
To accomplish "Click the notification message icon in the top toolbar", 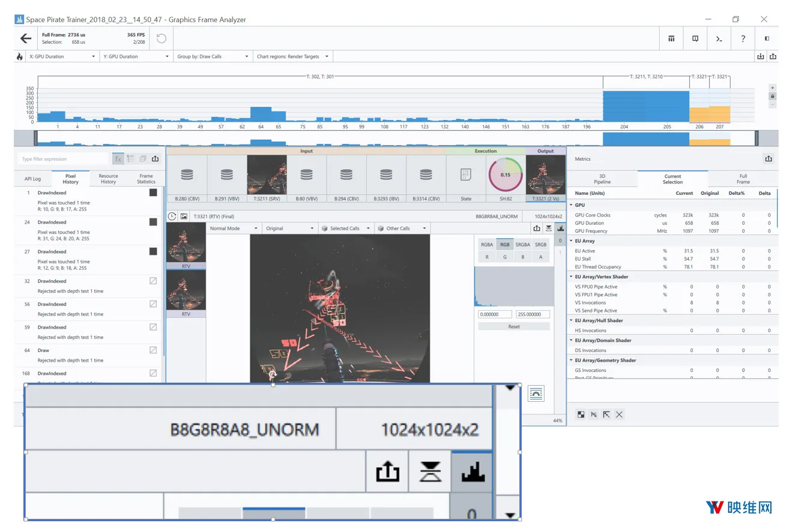I will (695, 38).
